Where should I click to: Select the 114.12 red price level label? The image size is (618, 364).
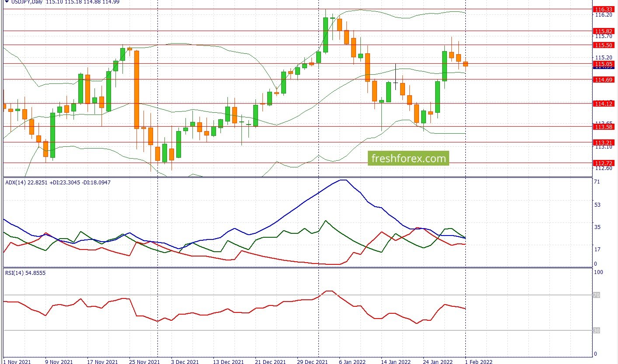pyautogui.click(x=604, y=104)
